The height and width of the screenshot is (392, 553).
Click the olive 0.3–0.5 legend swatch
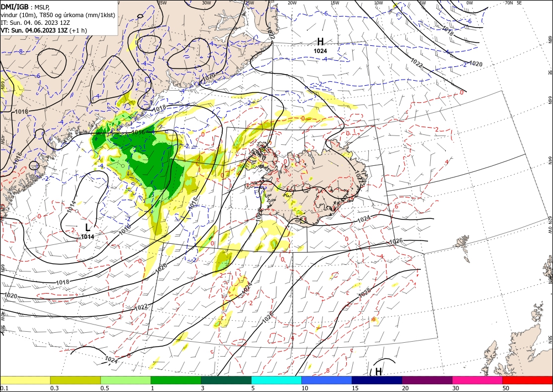click(x=75, y=380)
